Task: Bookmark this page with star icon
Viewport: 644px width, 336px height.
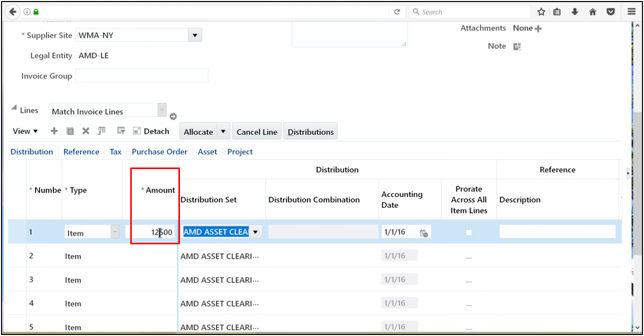Action: 541,12
